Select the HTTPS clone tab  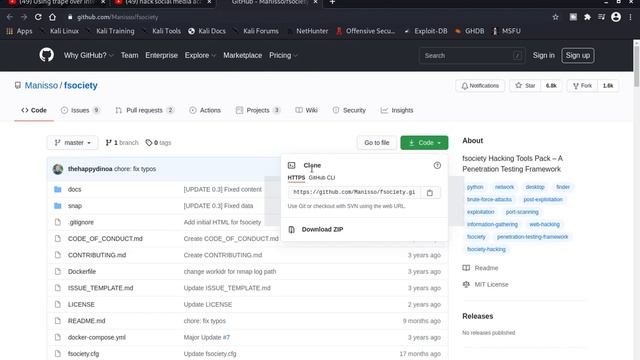(296, 178)
